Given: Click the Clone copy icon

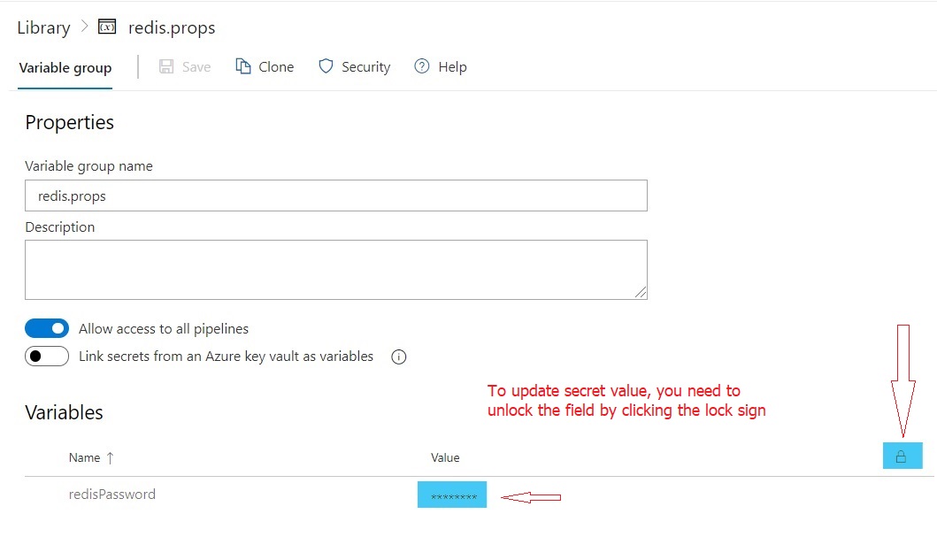Looking at the screenshot, I should pos(243,67).
